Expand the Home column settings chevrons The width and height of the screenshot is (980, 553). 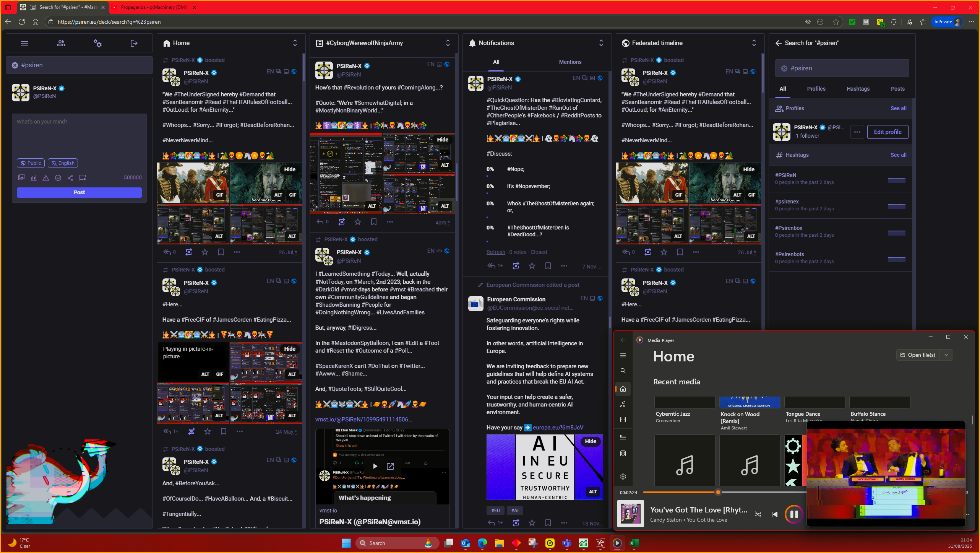tap(295, 43)
